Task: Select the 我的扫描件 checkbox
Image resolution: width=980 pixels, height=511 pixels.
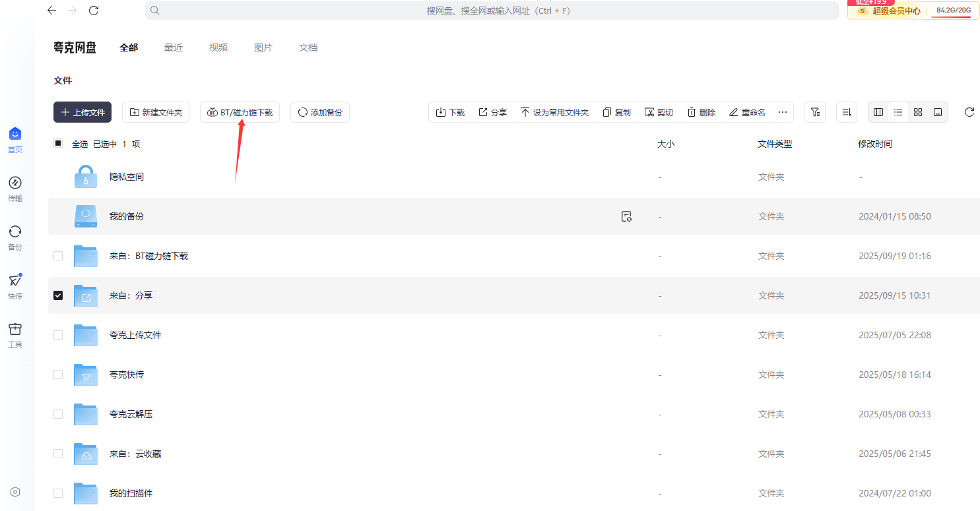Action: pyautogui.click(x=58, y=493)
